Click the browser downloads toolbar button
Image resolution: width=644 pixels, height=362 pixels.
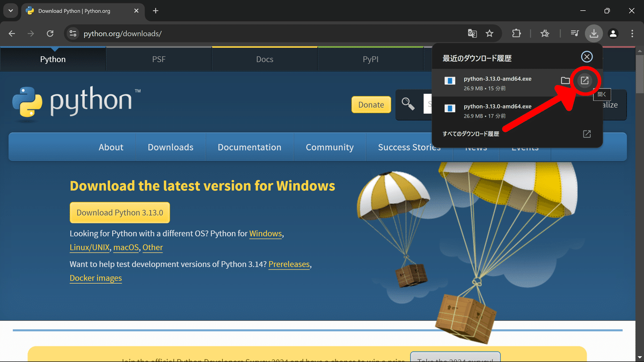click(594, 33)
